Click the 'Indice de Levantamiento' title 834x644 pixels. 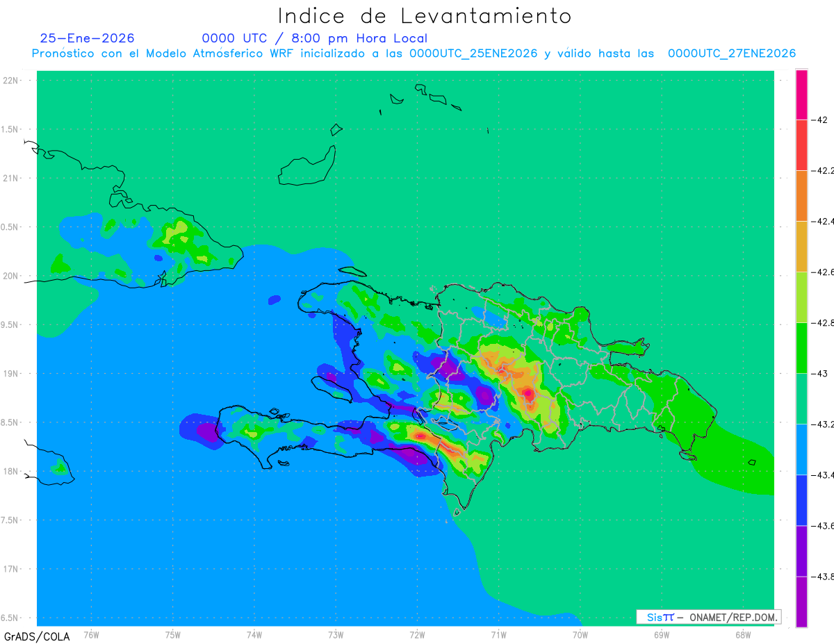tap(425, 16)
